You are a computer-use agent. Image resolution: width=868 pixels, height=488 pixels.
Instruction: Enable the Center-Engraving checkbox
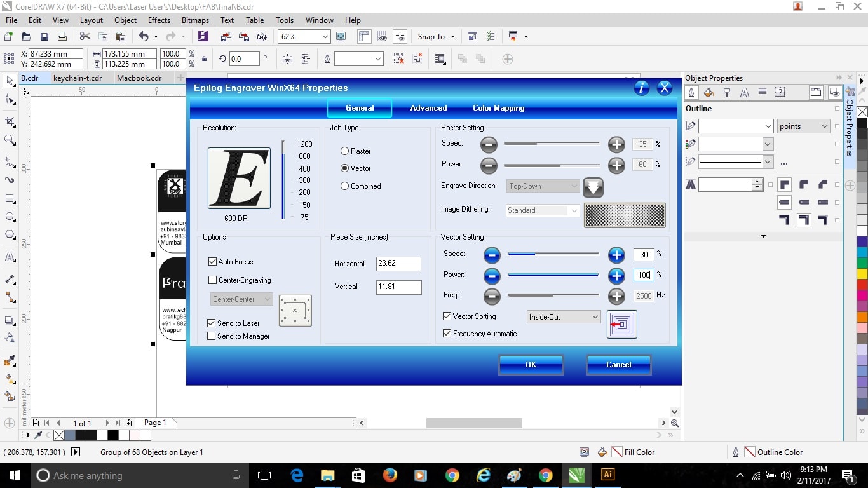click(x=213, y=280)
